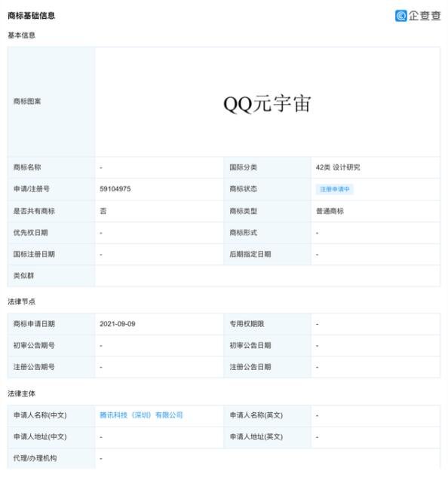Click the 优先权日期 field label
The width and height of the screenshot is (448, 477).
(x=31, y=233)
